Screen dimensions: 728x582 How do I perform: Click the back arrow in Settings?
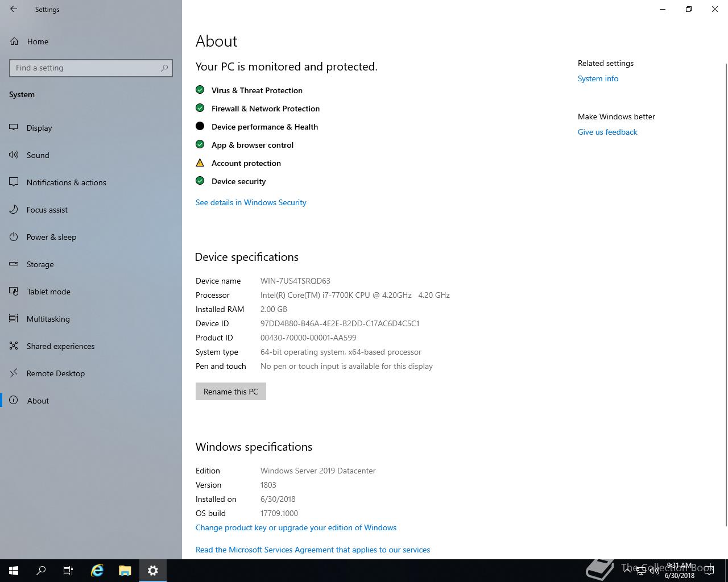pyautogui.click(x=14, y=9)
